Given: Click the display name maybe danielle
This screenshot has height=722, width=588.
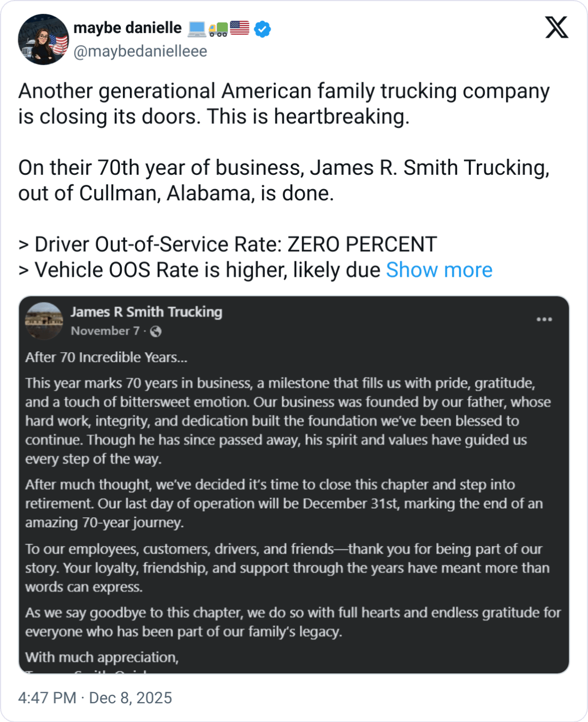Looking at the screenshot, I should tap(128, 28).
